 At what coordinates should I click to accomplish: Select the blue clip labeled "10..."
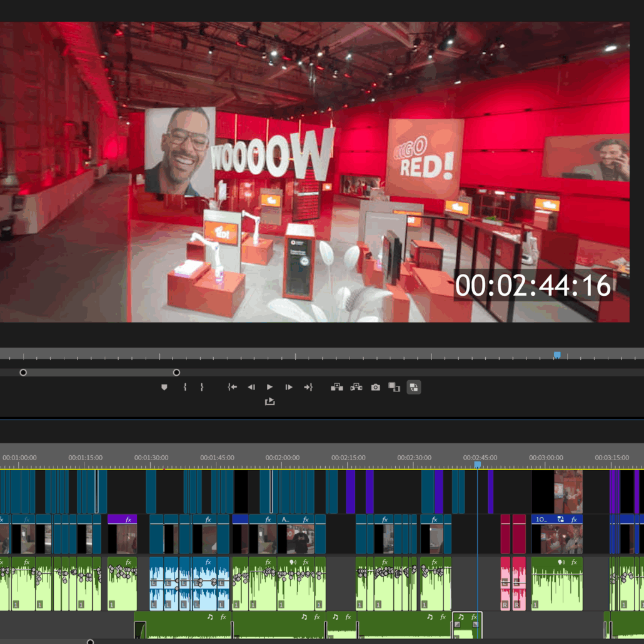[x=556, y=534]
